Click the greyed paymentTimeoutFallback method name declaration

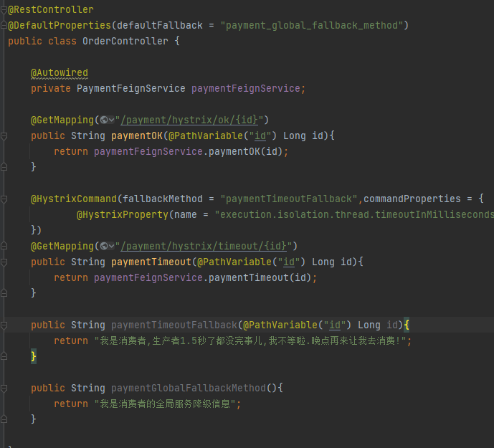pos(174,325)
